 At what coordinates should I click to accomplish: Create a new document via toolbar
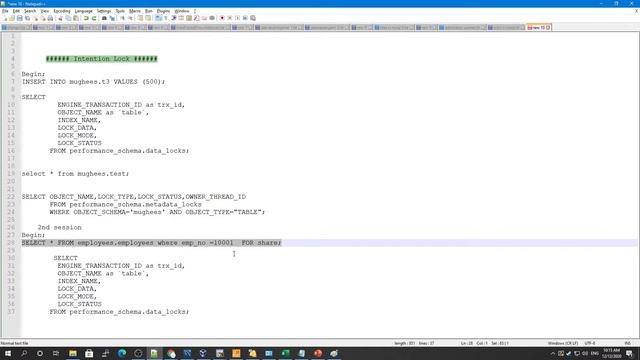[4, 18]
